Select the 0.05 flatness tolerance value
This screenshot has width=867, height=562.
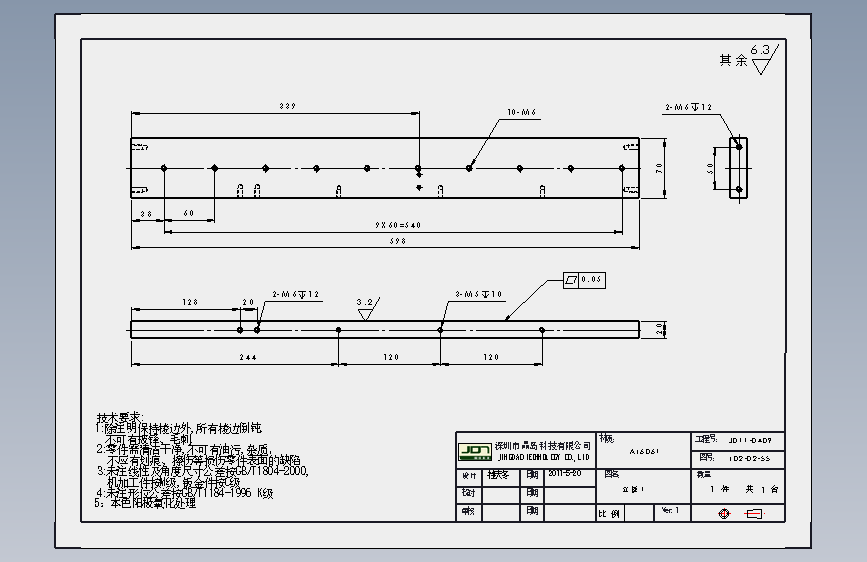[591, 279]
